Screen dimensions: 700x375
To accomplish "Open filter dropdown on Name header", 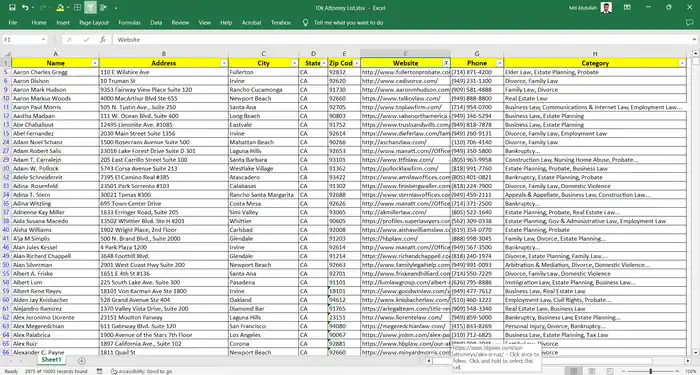I will (x=95, y=63).
